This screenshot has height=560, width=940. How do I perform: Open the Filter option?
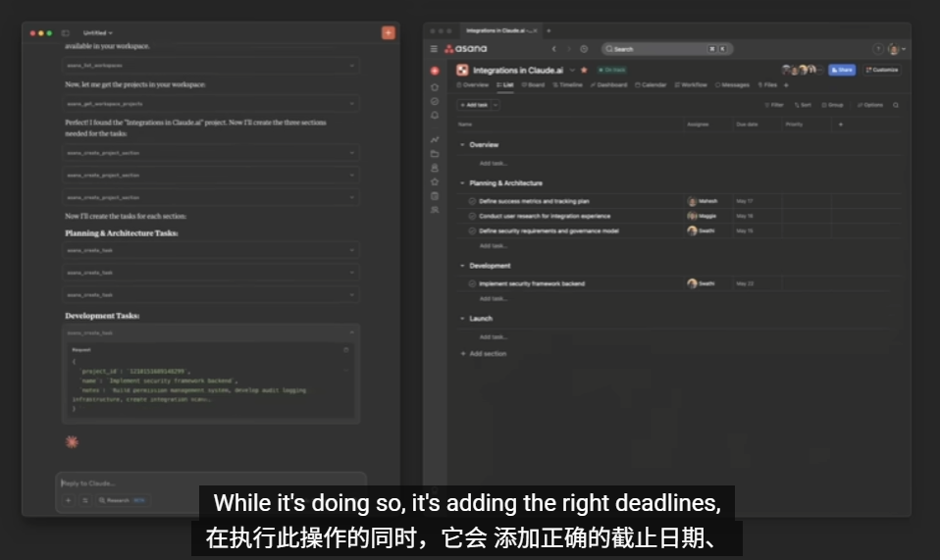774,105
